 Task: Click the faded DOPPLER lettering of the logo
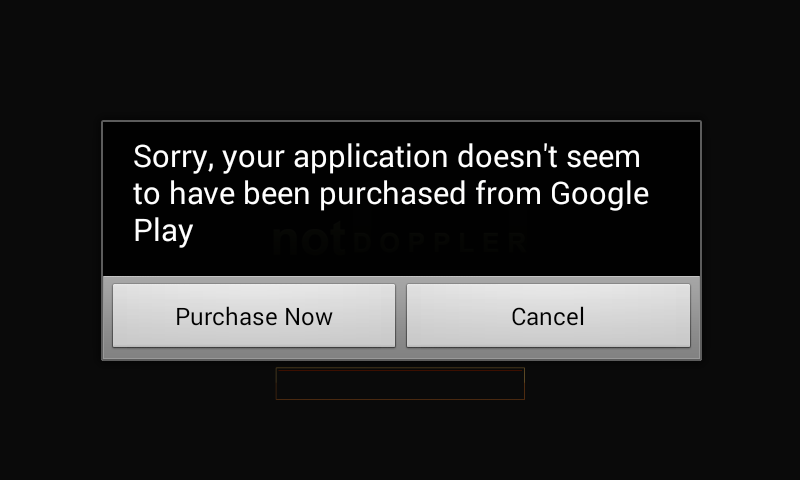click(440, 242)
